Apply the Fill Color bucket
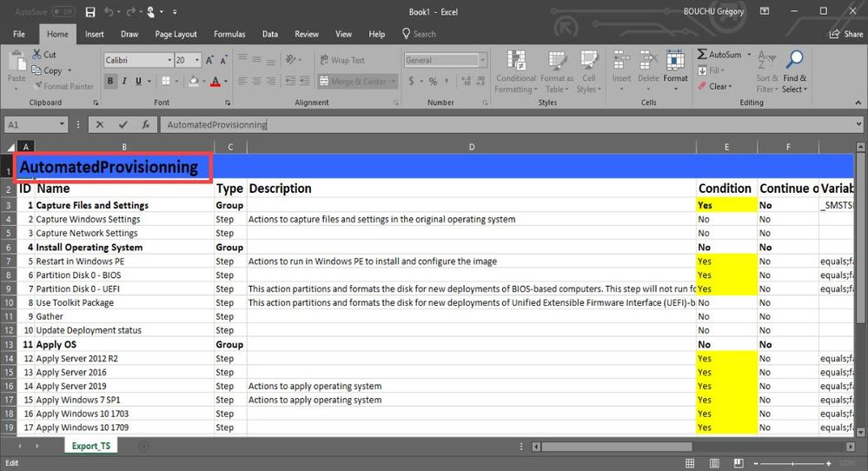The width and height of the screenshot is (868, 471). point(194,82)
